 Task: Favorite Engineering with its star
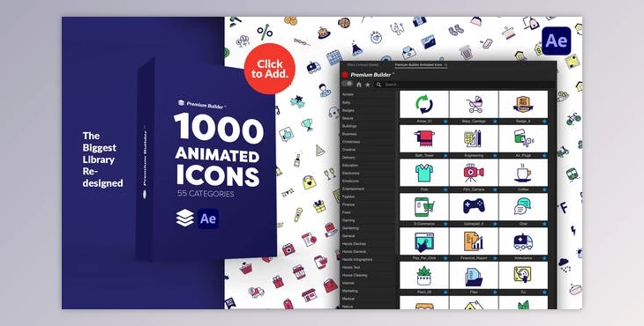495,155
